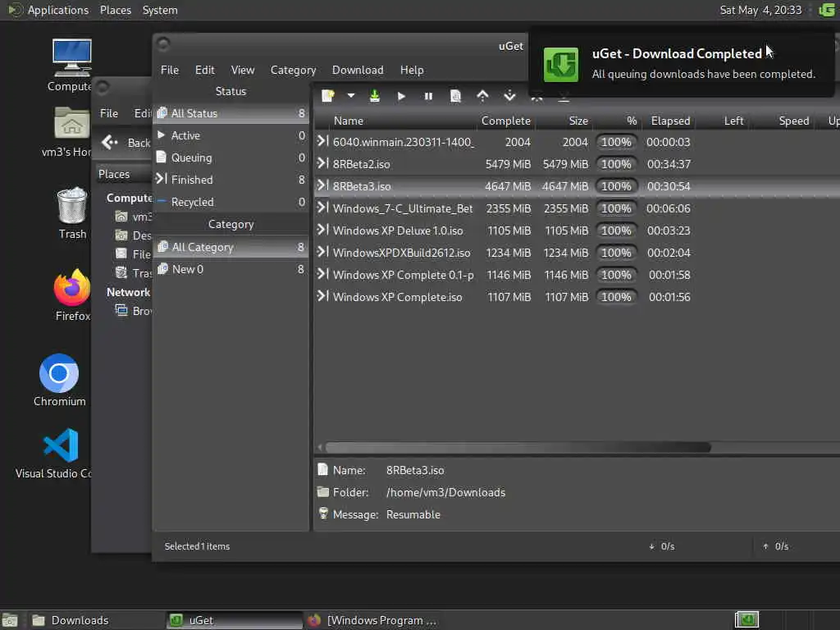Image resolution: width=840 pixels, height=630 pixels.
Task: Click the 100% progress bar of 8RBeta2.iso
Action: point(616,164)
